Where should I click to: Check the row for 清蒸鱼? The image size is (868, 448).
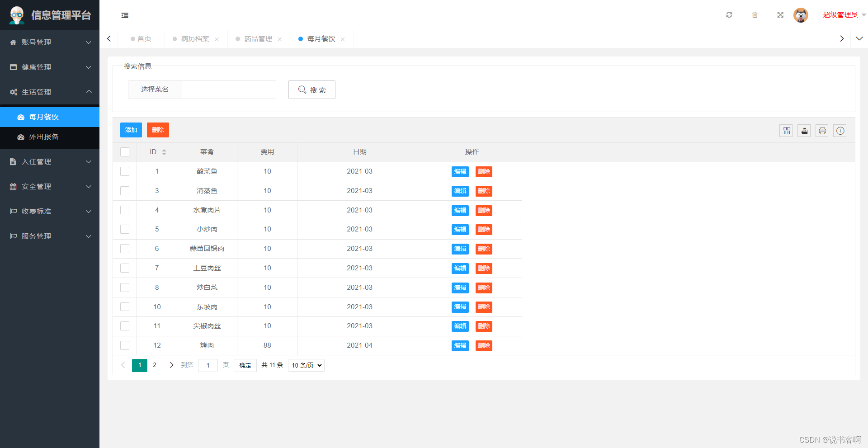pyautogui.click(x=125, y=191)
